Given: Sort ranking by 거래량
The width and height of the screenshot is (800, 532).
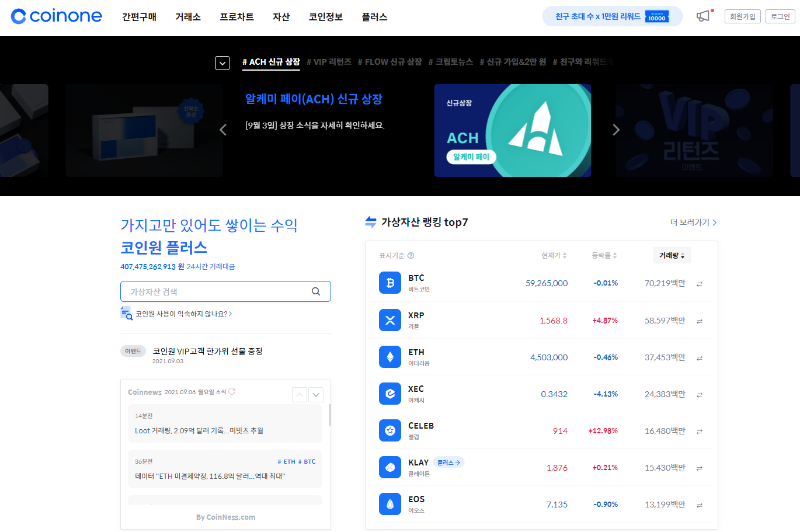Looking at the screenshot, I should (x=672, y=255).
